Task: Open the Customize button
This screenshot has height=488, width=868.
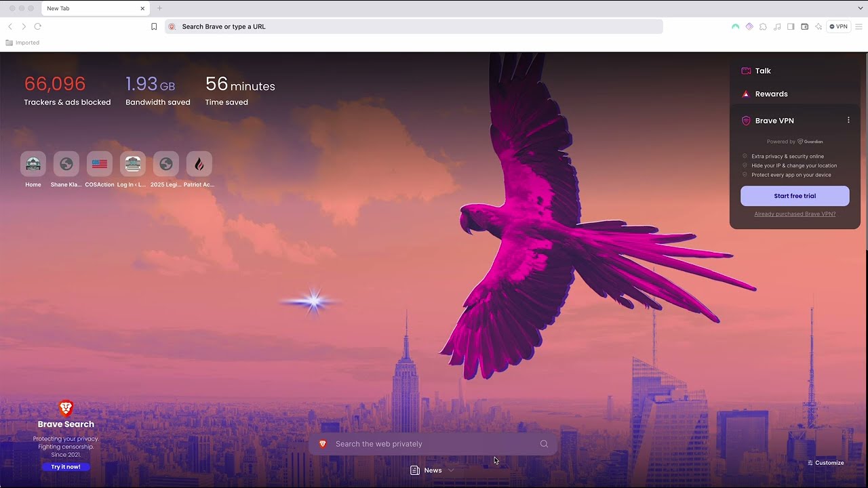Action: coord(825,463)
